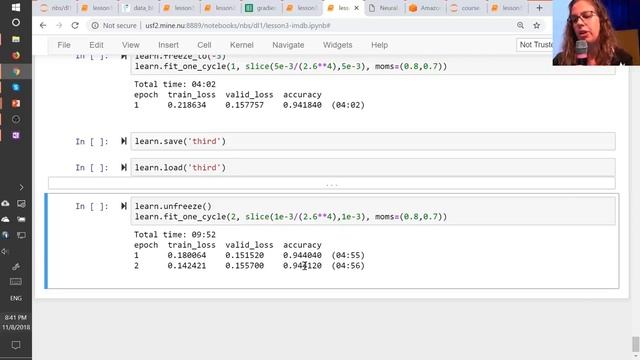Close the active lesson3-imdb tab
Image resolution: width=640 pixels, height=360 pixels.
pyautogui.click(x=356, y=8)
